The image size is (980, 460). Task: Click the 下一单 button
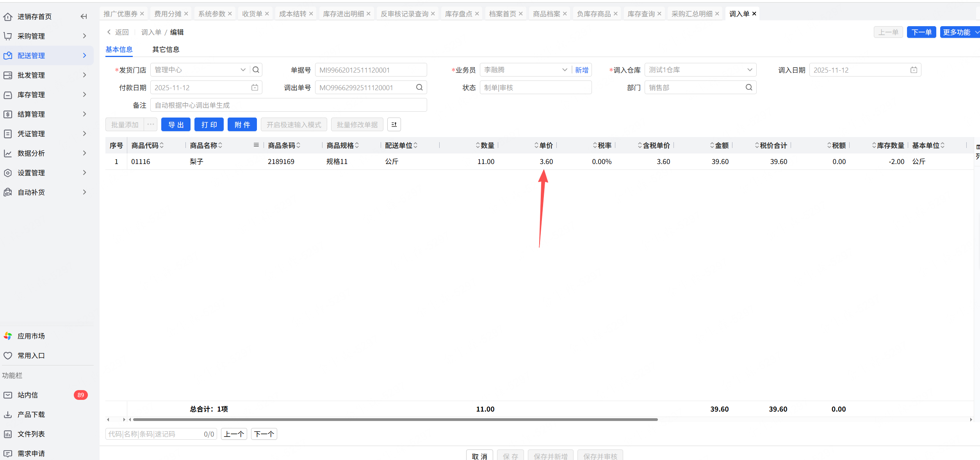(921, 32)
